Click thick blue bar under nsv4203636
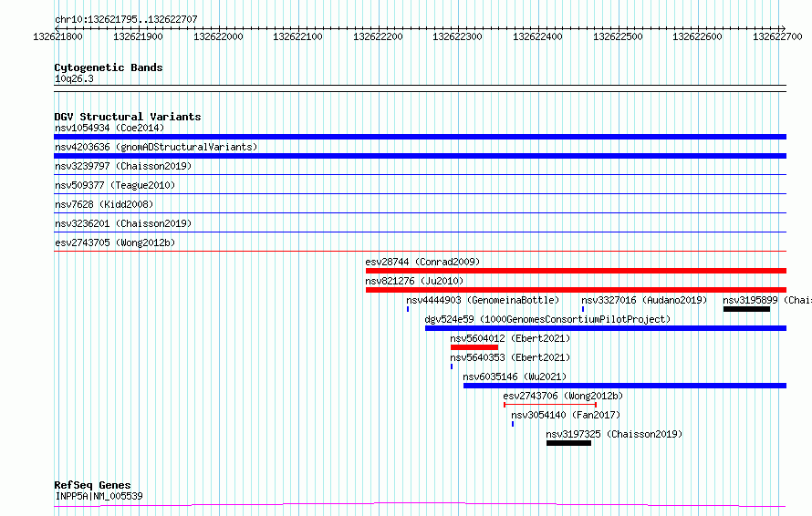Screen dimensions: 812x516 click(x=420, y=156)
